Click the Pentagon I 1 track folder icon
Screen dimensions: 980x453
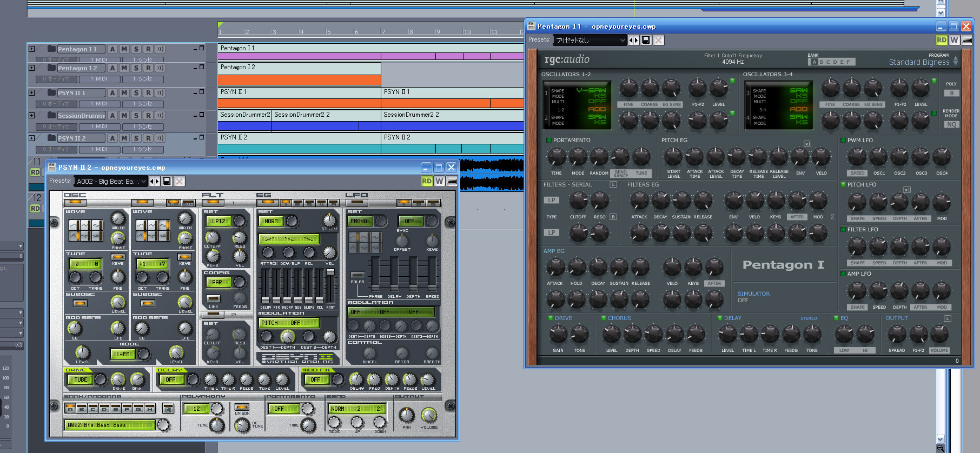tap(51, 49)
